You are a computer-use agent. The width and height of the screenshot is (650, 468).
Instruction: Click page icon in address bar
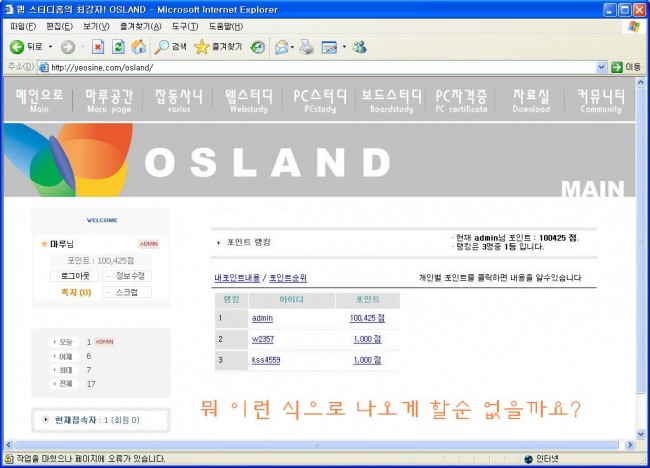coord(43,67)
